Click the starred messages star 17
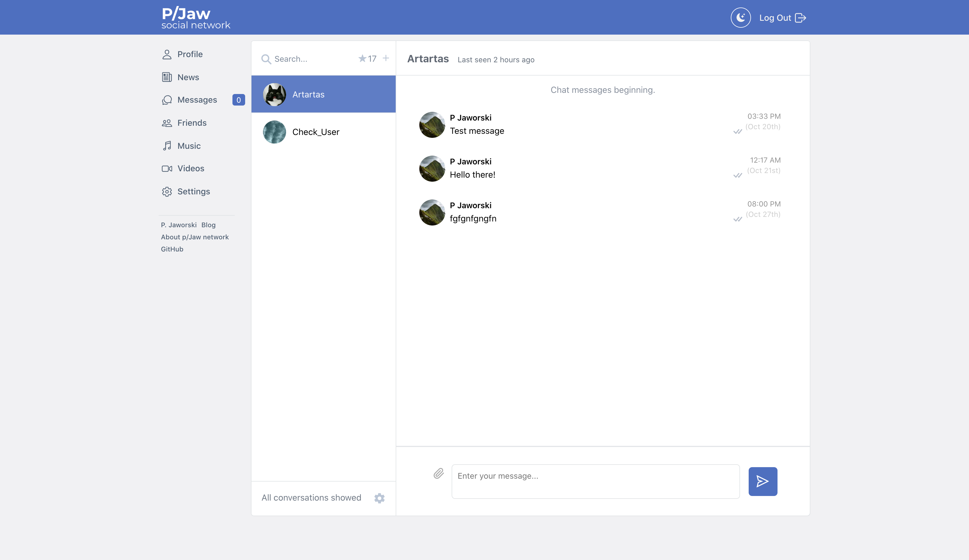The width and height of the screenshot is (969, 560). click(367, 59)
